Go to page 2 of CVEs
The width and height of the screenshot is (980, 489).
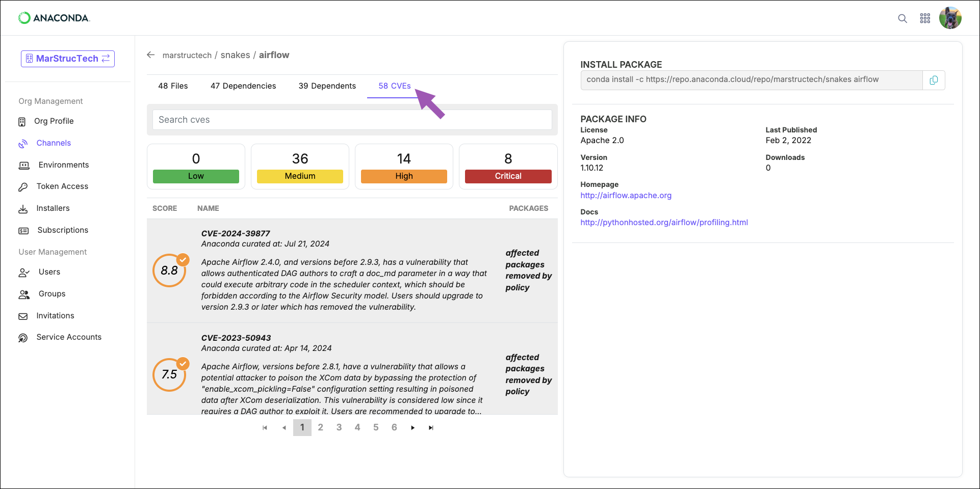321,427
